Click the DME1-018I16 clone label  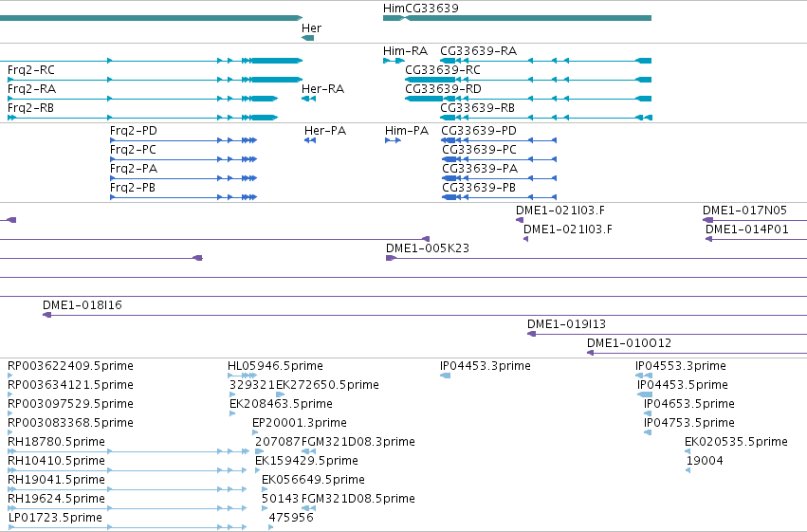click(x=83, y=305)
